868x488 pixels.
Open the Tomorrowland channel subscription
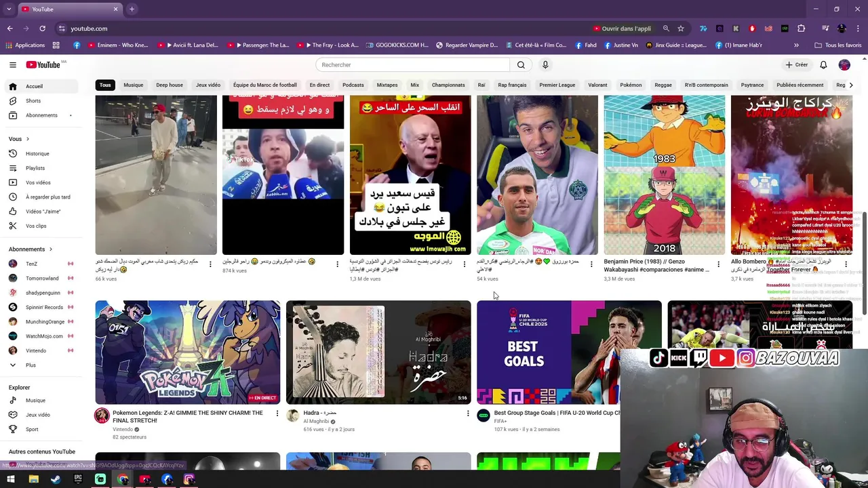[42, 278]
